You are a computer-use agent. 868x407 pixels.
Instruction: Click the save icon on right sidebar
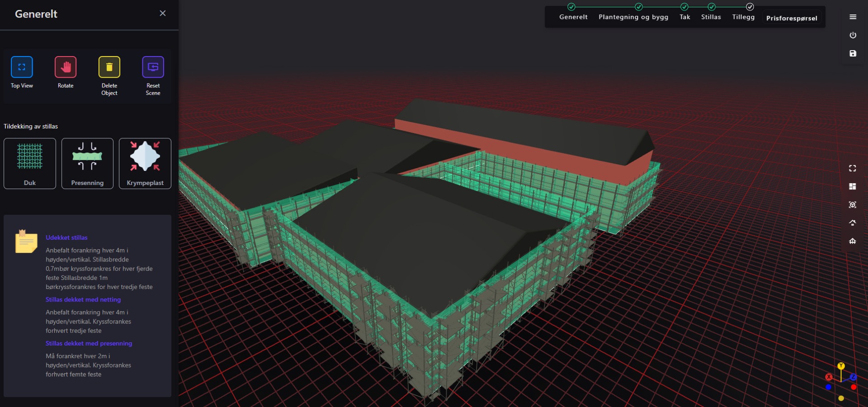(853, 53)
